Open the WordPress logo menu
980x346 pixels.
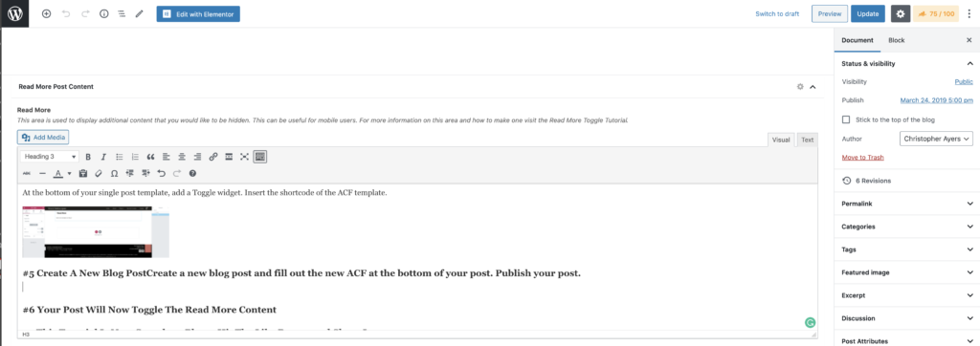coord(14,13)
